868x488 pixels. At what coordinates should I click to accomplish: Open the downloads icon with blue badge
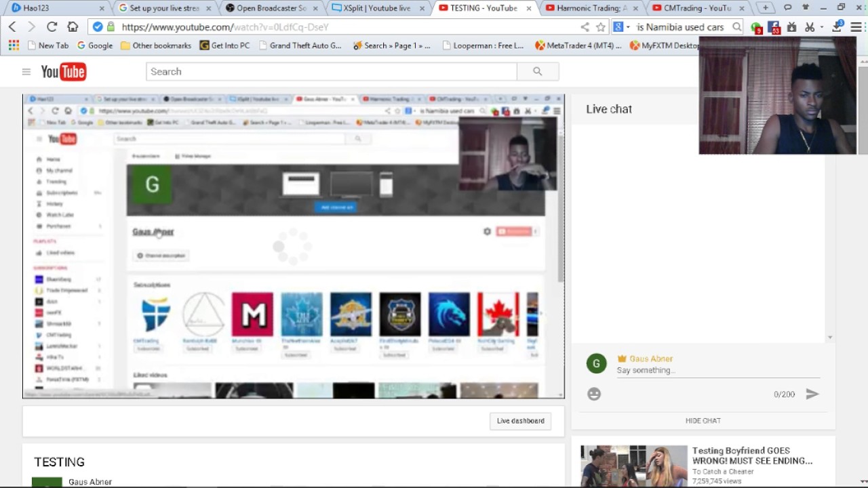pos(837,27)
